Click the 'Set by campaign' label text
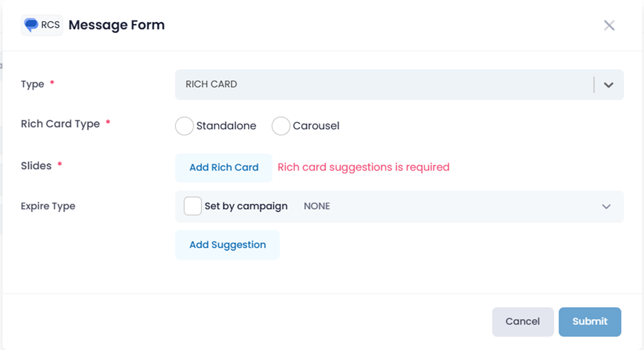The image size is (644, 350). (245, 206)
